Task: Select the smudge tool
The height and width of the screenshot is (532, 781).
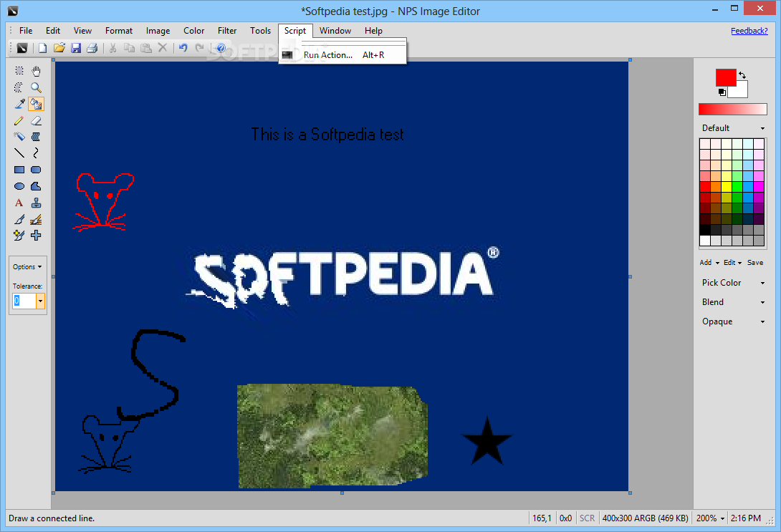Action: [x=36, y=136]
